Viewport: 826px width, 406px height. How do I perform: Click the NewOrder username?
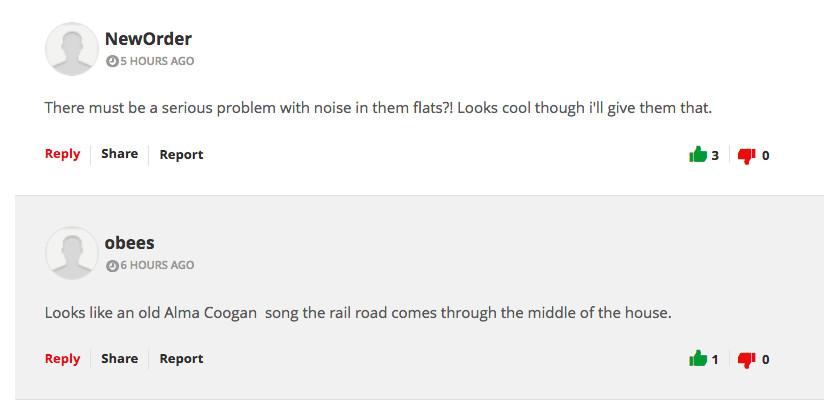tap(148, 39)
